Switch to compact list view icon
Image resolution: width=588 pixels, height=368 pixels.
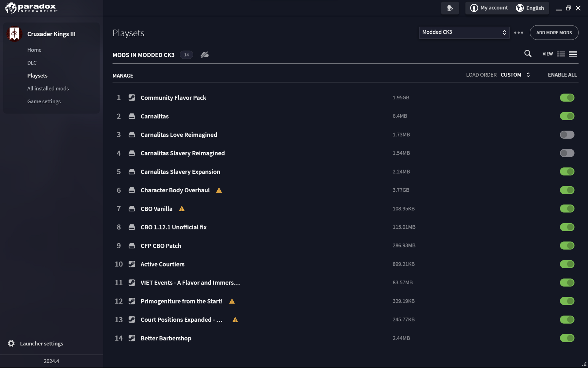tap(573, 54)
